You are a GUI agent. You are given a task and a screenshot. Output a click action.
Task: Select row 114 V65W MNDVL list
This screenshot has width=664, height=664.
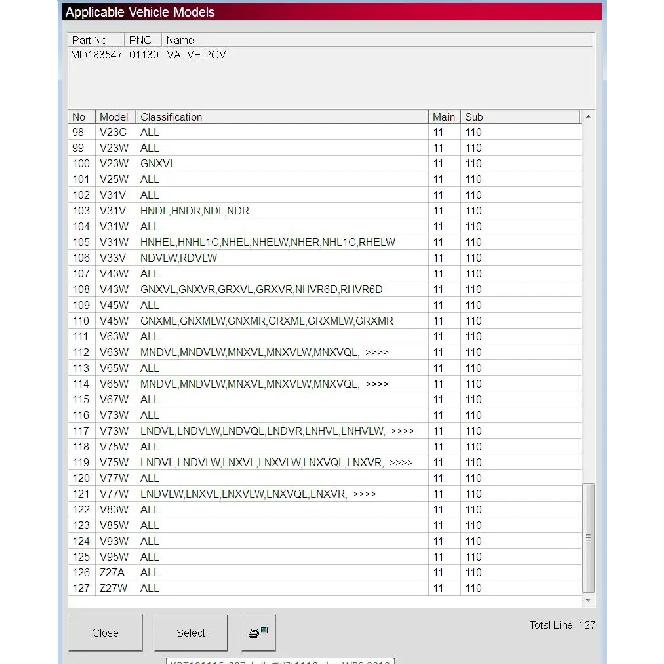(x=325, y=384)
